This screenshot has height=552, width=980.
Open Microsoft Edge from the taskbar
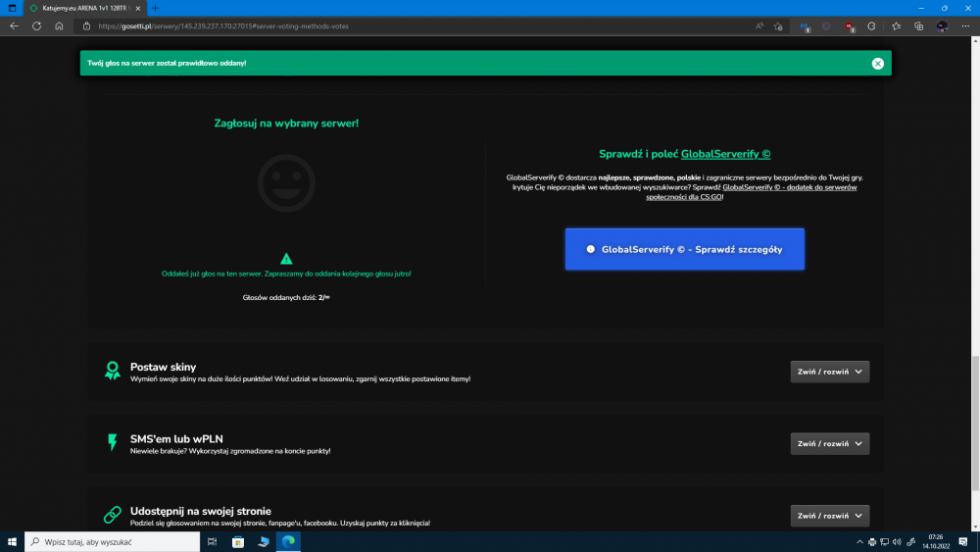pyautogui.click(x=288, y=542)
